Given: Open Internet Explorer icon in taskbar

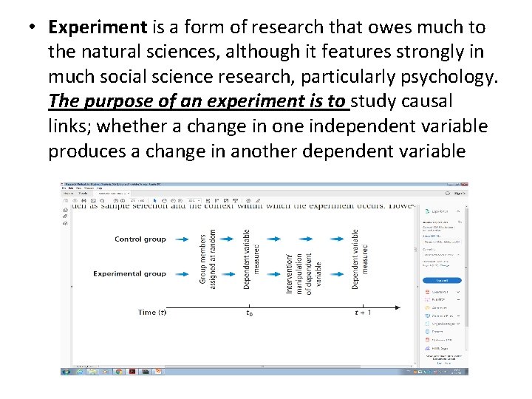Looking at the screenshot, I should click(x=79, y=372).
